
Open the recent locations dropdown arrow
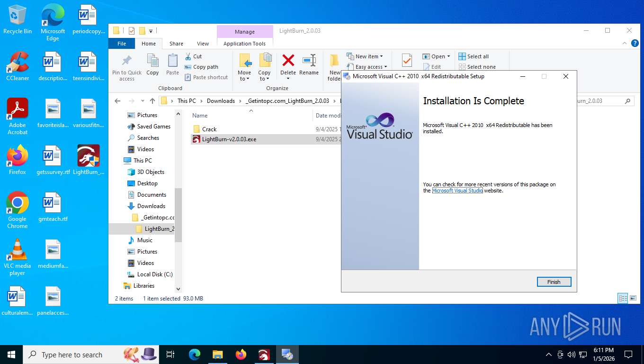[x=143, y=101]
